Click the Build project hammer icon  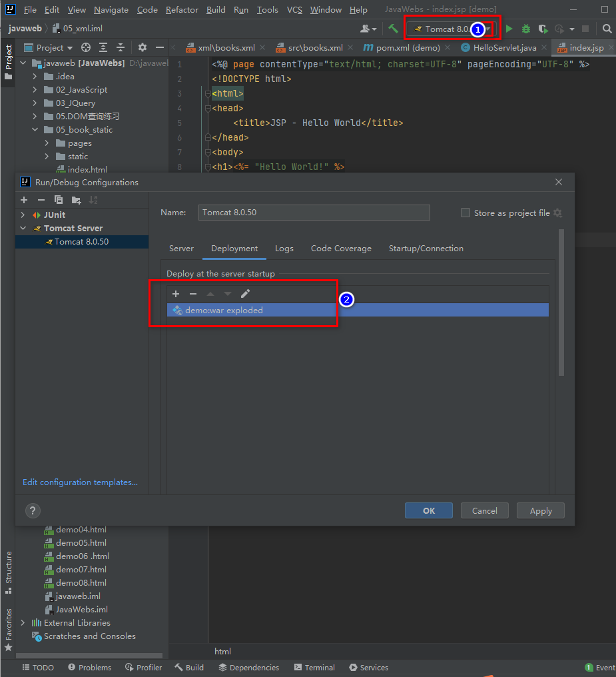tap(392, 29)
